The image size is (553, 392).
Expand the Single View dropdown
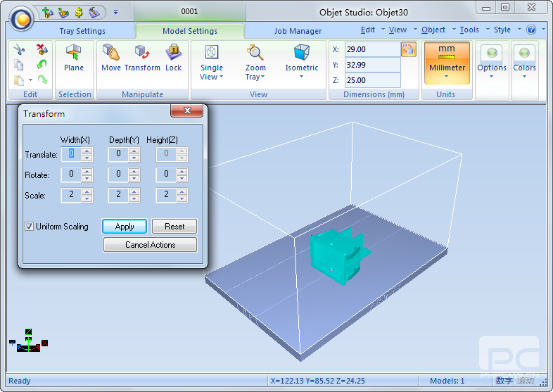211,62
